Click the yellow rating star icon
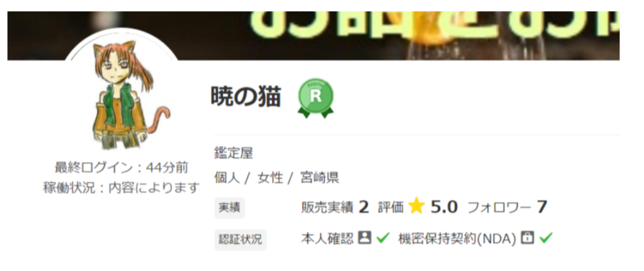The width and height of the screenshot is (644, 271). 416,207
